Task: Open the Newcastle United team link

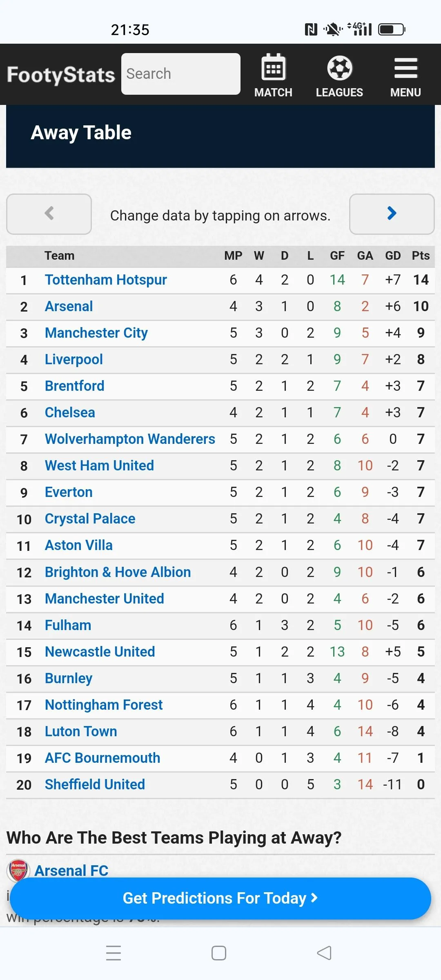Action: (100, 652)
